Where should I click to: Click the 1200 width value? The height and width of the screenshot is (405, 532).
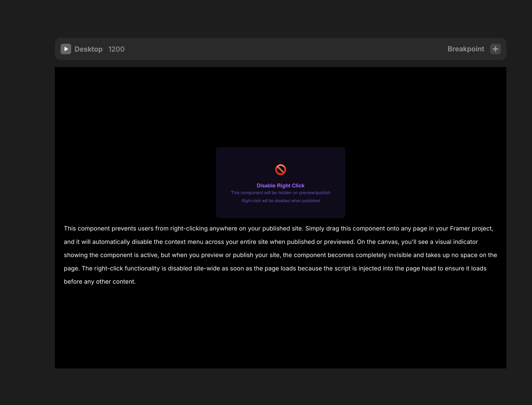pos(116,49)
